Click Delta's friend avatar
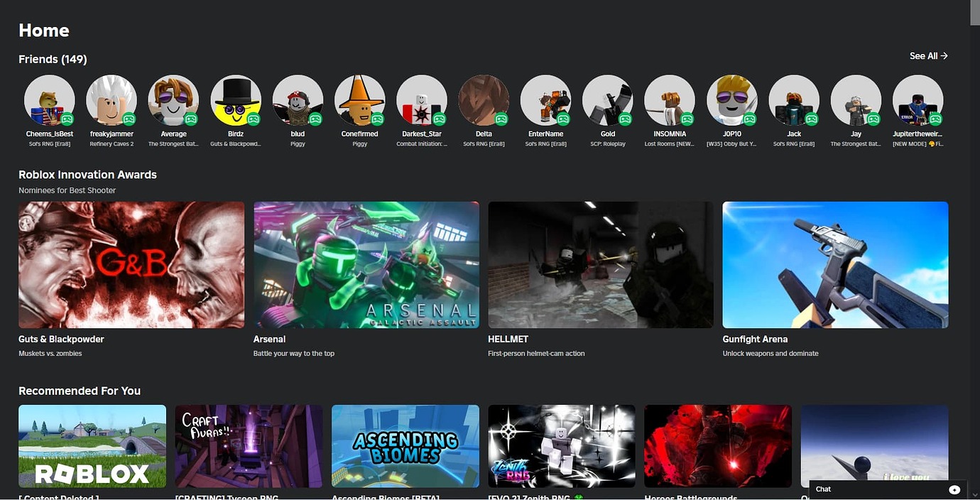 tap(484, 100)
